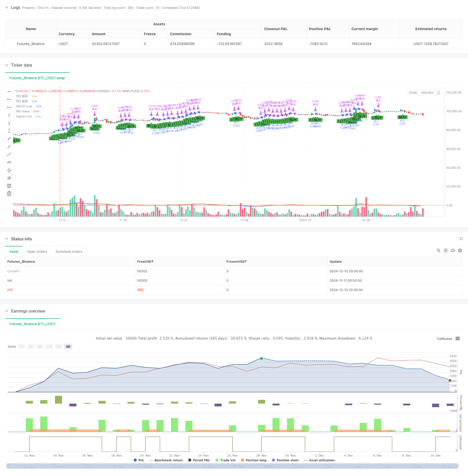
Task: Select the Futures_Binance.BTC_USDT earnings tab
Action: point(32,324)
